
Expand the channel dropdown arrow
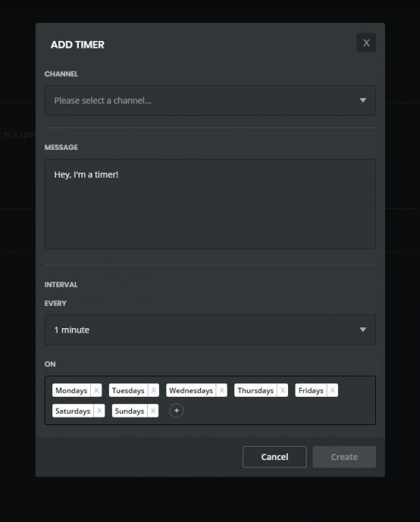pyautogui.click(x=363, y=100)
